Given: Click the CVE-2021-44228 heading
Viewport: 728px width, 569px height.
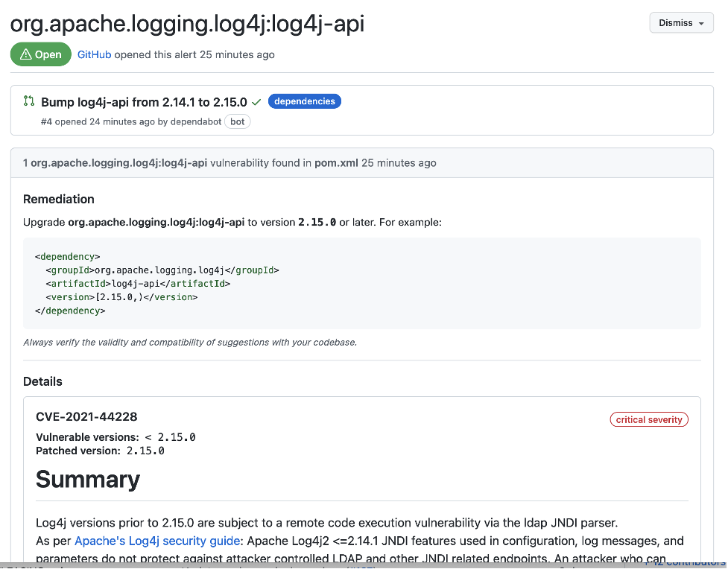Looking at the screenshot, I should tap(86, 416).
